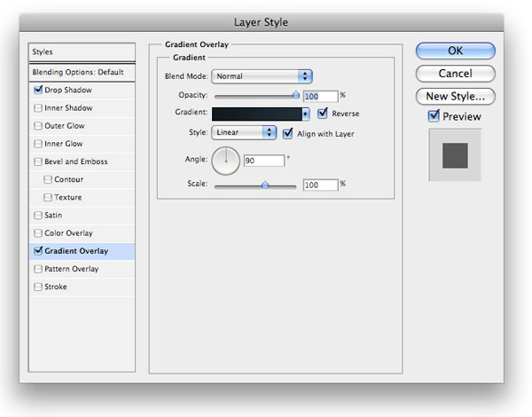Click the dark gradient color bar
532x417 pixels.
(x=257, y=114)
